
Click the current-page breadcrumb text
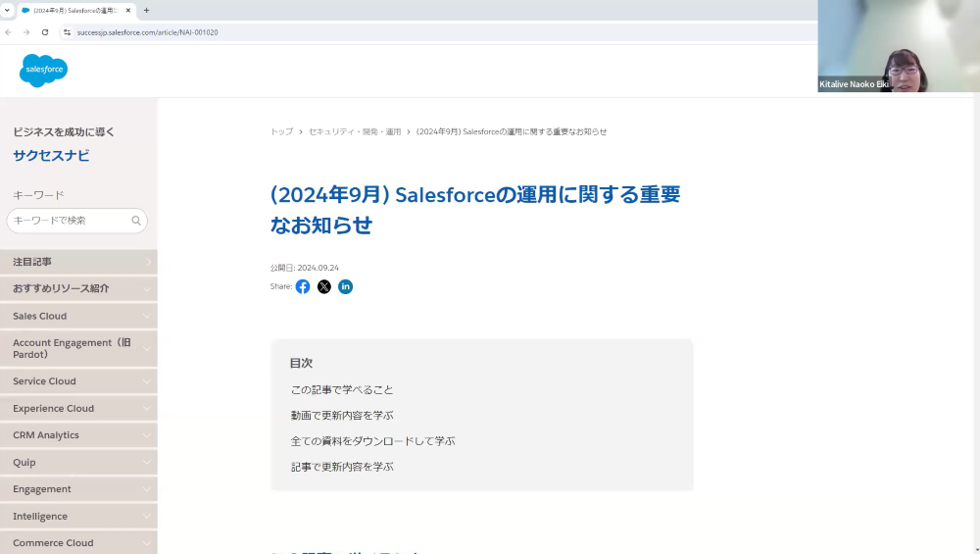[x=512, y=132]
